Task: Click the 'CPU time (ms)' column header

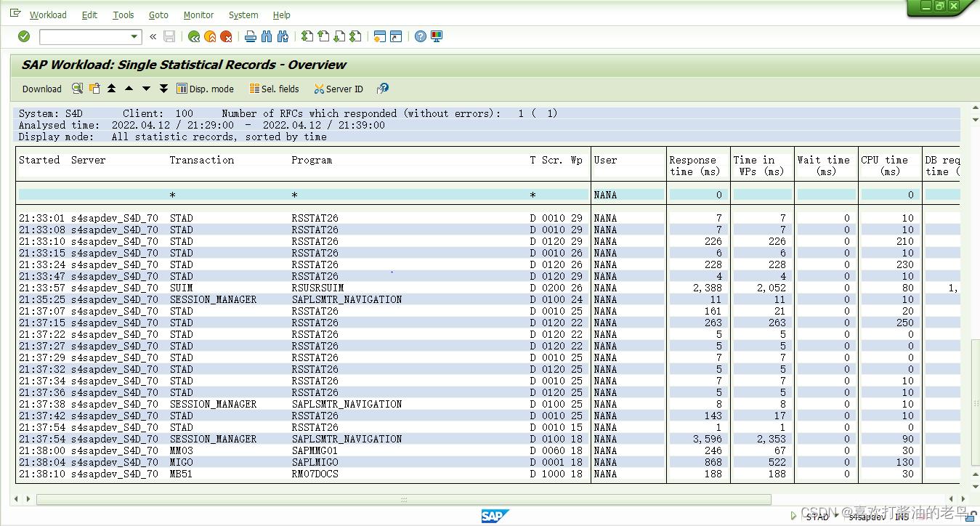Action: tap(884, 166)
